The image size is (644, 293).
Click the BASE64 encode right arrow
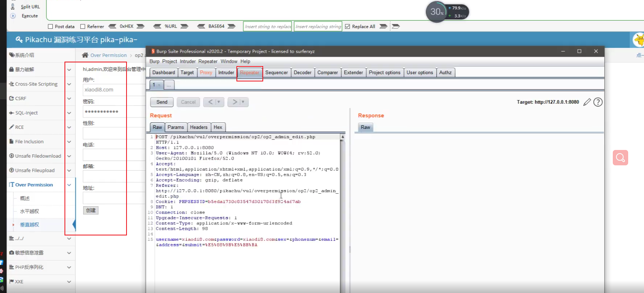(232, 26)
